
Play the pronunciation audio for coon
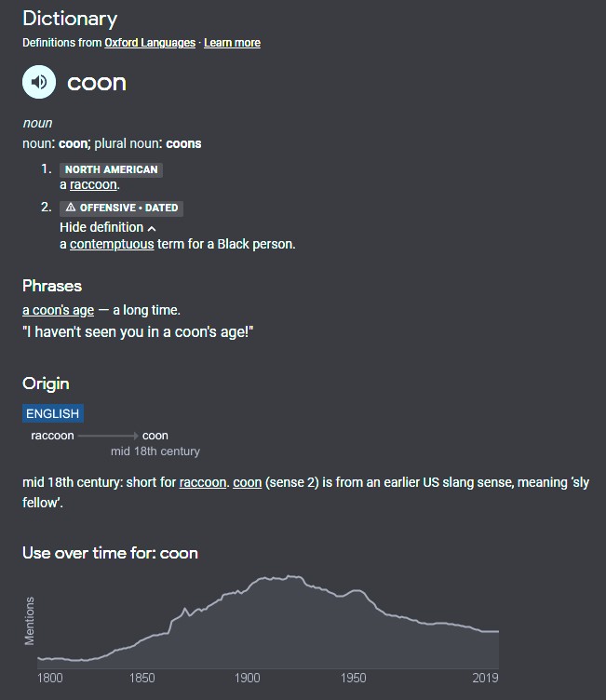[39, 83]
